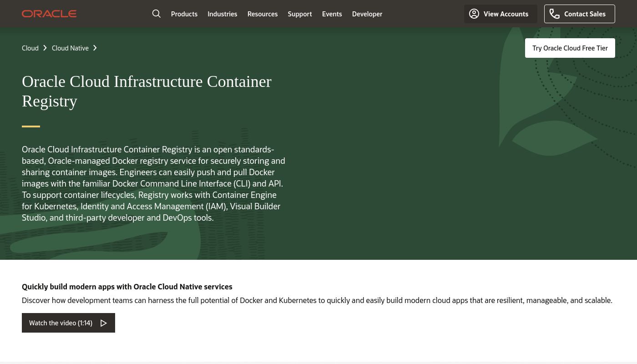Open the search magnifier icon
Image resolution: width=637 pixels, height=364 pixels.
pyautogui.click(x=157, y=14)
